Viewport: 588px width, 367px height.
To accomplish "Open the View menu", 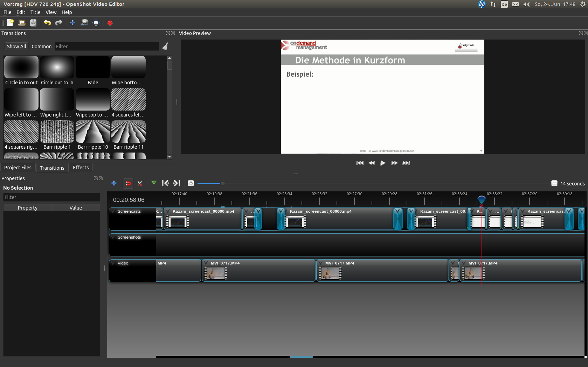I will (x=51, y=12).
